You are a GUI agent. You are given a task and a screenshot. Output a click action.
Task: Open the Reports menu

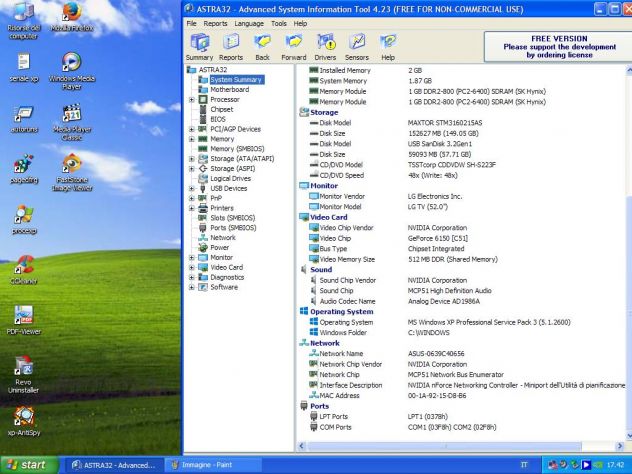(x=215, y=24)
